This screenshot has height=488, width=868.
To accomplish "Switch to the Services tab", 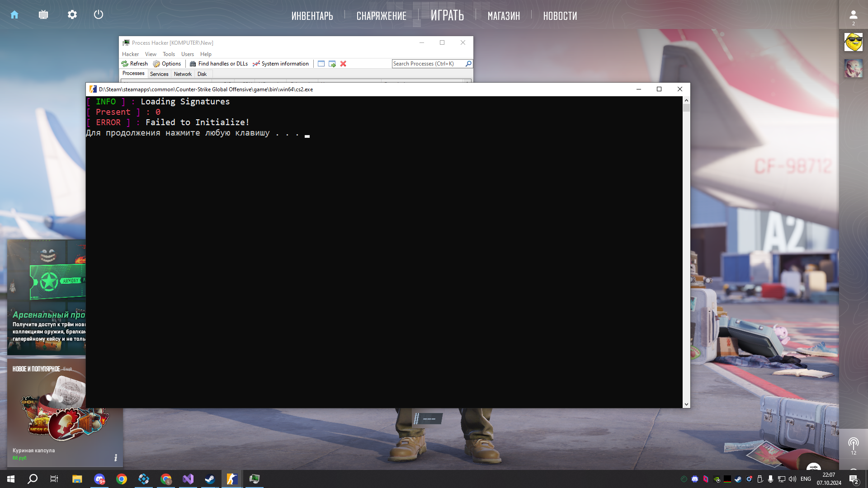I will (159, 74).
